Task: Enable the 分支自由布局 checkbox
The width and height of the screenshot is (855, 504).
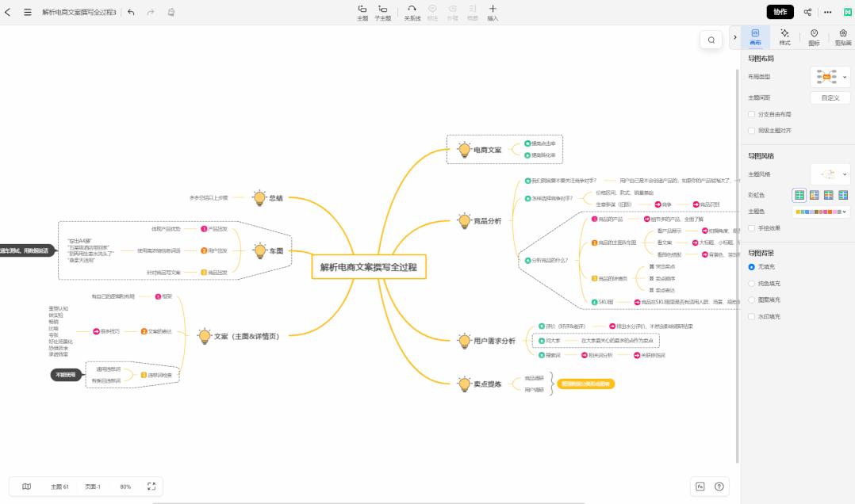Action: pyautogui.click(x=751, y=113)
